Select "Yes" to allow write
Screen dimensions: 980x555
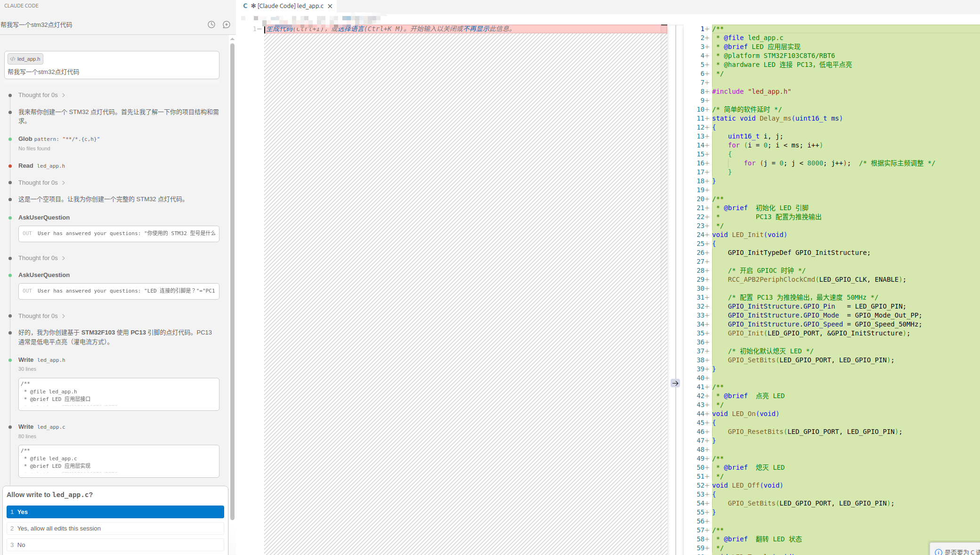coord(115,512)
